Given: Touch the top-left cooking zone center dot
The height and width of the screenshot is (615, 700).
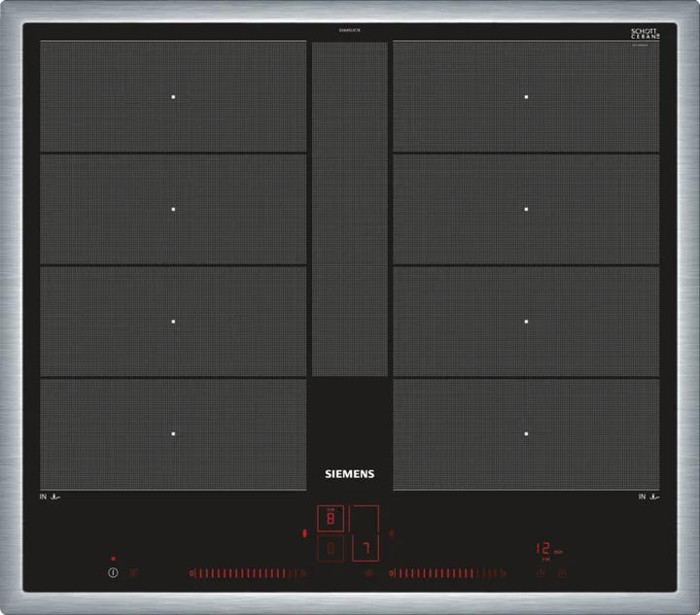Looking at the screenshot, I should point(173,96).
